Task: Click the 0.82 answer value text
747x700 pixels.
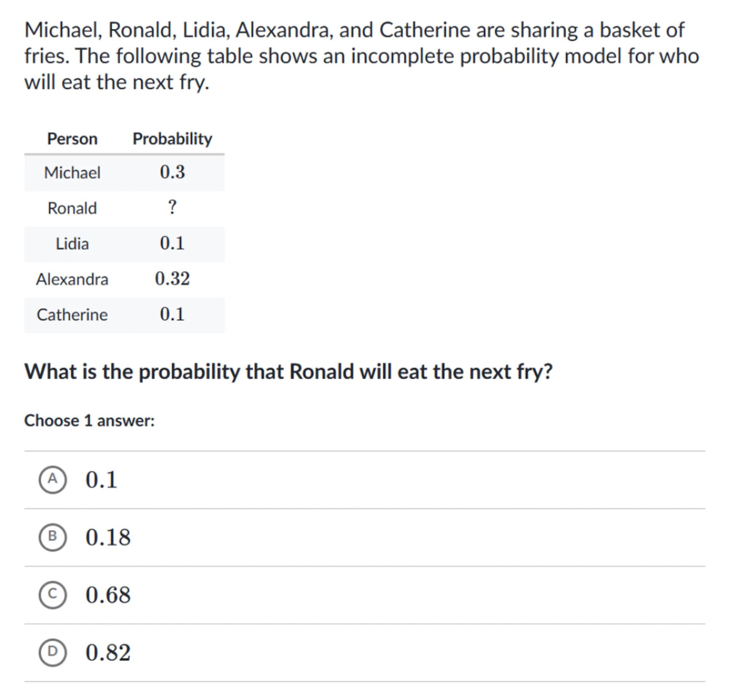Action: (x=108, y=652)
